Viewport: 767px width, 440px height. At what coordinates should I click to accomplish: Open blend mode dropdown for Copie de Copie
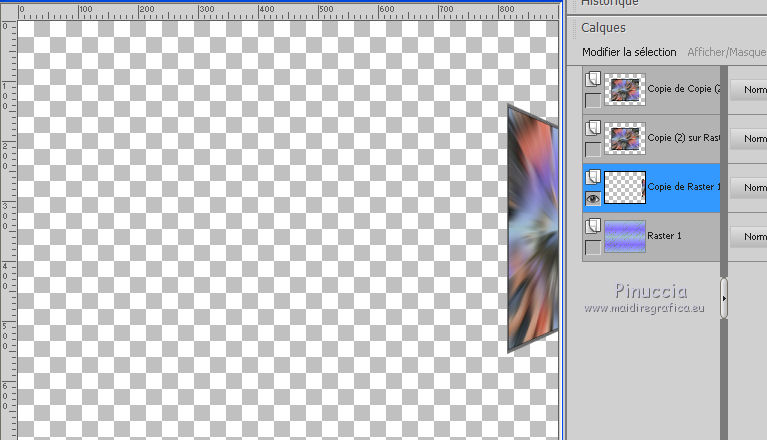click(x=748, y=90)
